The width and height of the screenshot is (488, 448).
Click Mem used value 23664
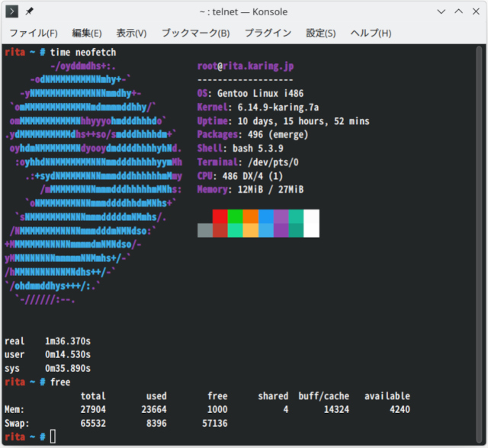point(154,409)
